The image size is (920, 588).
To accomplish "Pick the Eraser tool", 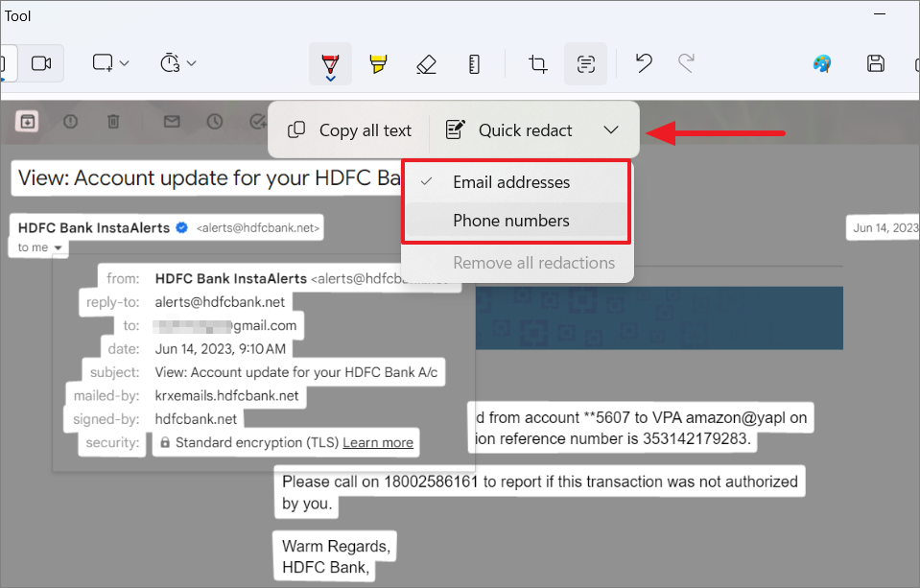I will point(426,63).
